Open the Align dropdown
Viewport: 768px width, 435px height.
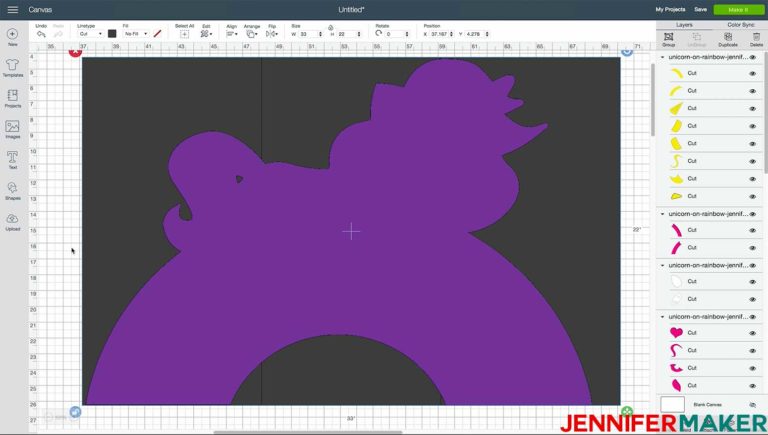pos(232,34)
